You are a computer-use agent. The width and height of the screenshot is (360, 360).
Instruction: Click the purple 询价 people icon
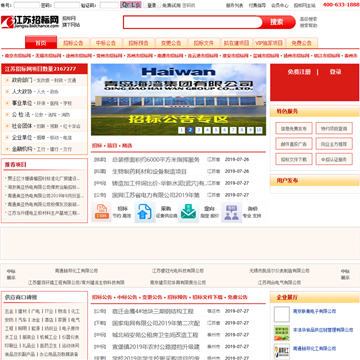(x=231, y=212)
